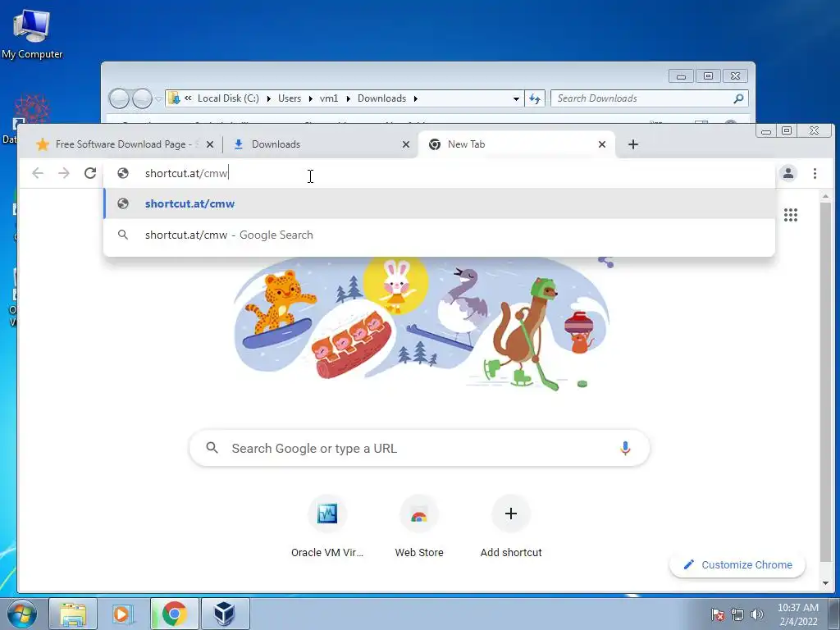Click Users breadcrumb in Explorer

coord(290,98)
